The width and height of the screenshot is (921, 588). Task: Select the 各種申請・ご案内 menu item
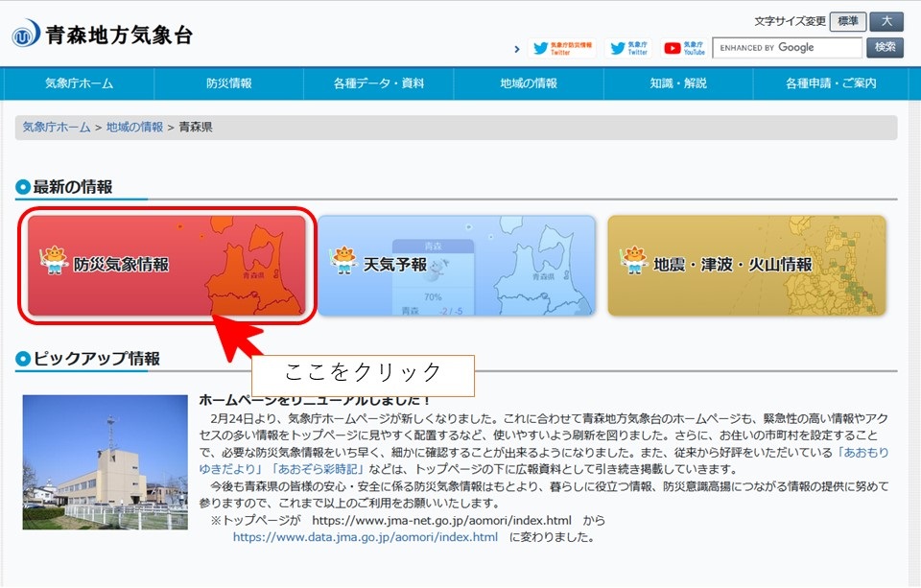(x=831, y=83)
